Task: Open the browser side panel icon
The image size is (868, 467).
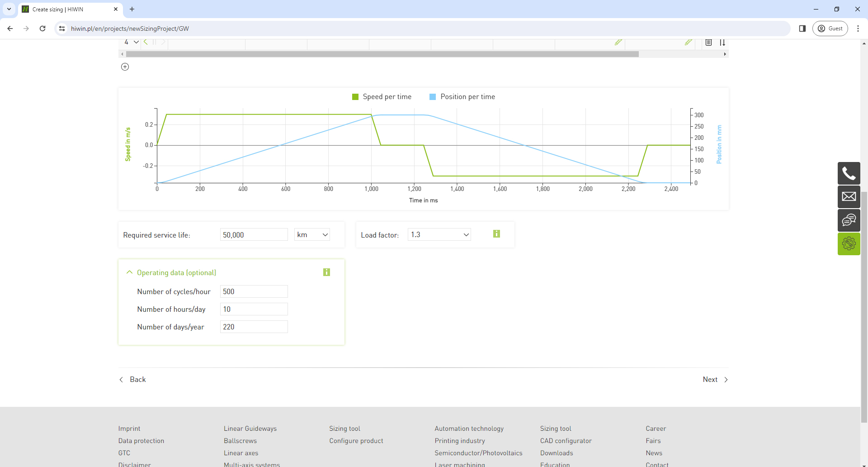Action: coord(802,29)
